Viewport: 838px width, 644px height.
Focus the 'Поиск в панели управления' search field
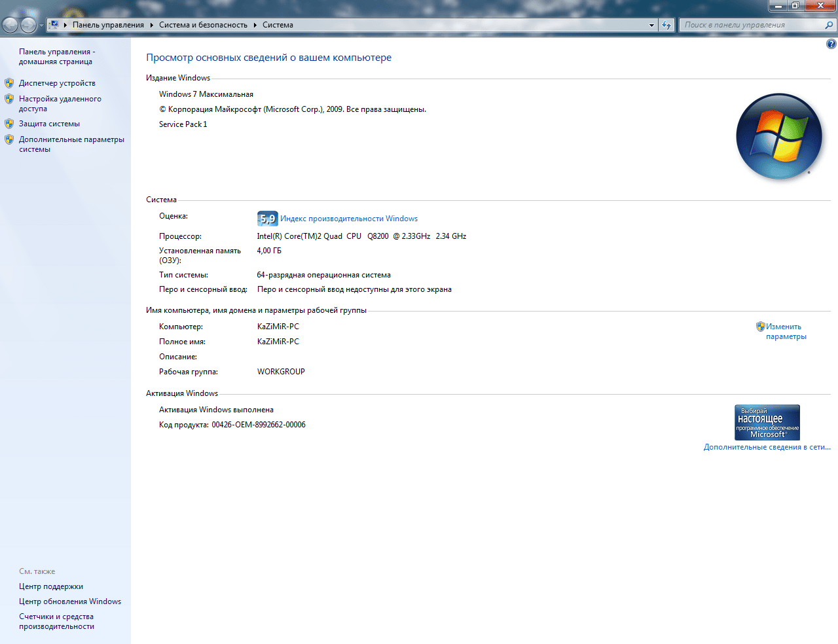(751, 25)
